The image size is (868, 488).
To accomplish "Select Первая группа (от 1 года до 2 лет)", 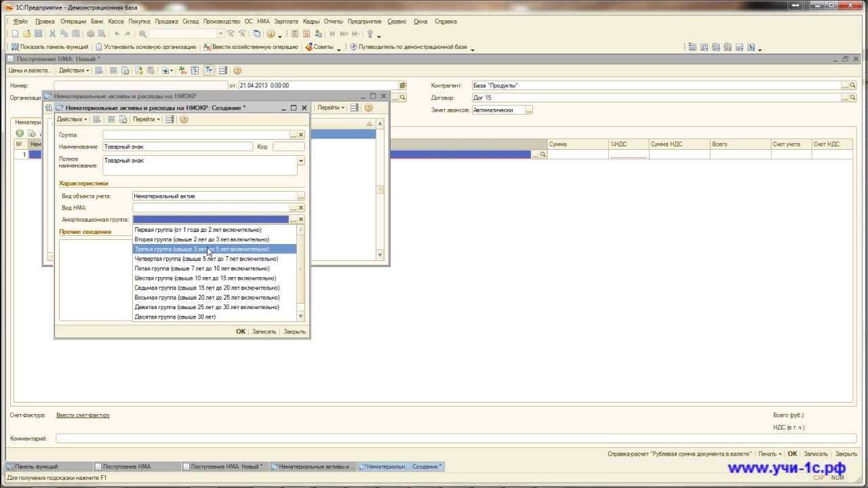I will [215, 230].
